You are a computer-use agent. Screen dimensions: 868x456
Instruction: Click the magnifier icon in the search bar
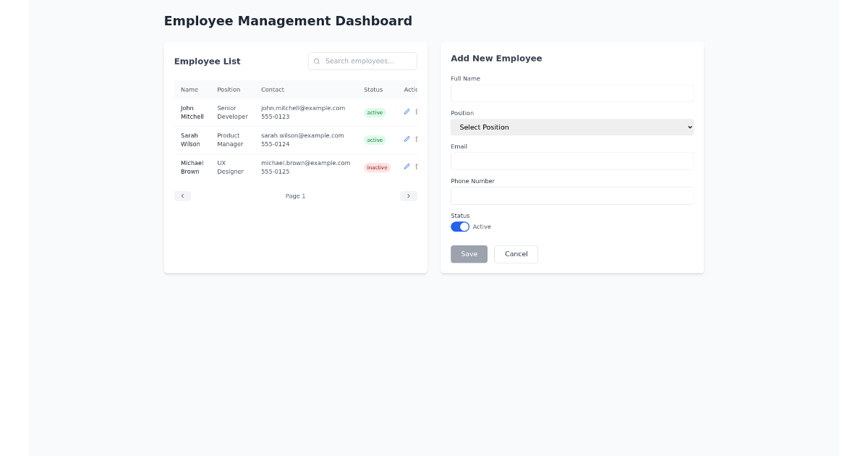316,61
